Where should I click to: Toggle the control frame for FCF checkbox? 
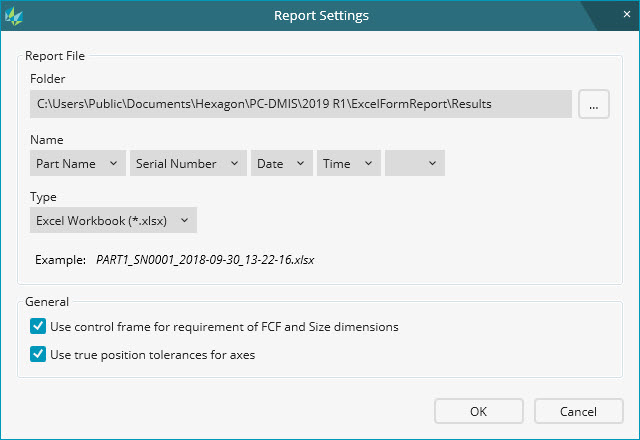tap(38, 326)
